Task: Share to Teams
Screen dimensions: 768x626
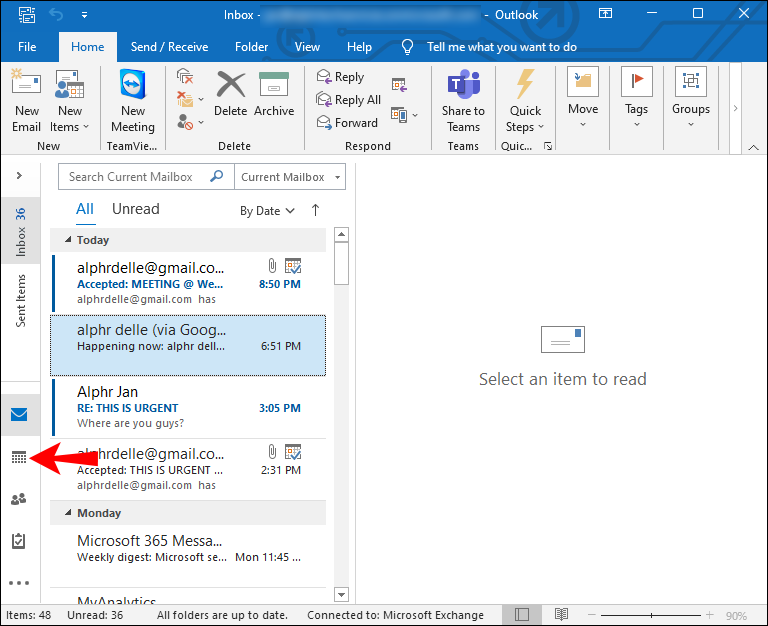Action: (463, 101)
